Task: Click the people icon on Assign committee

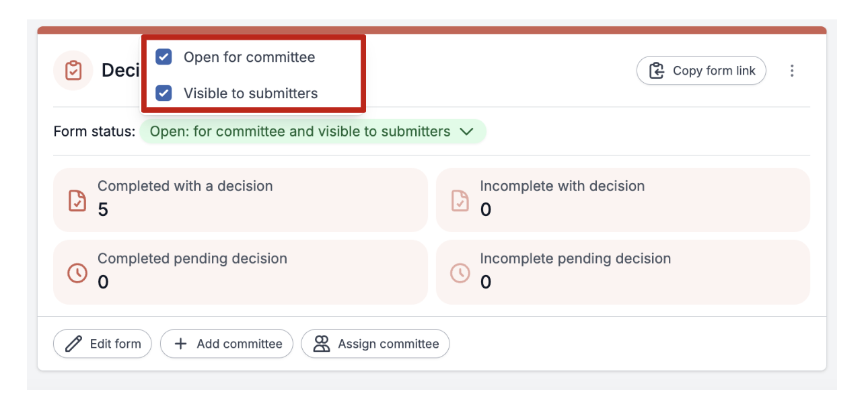Action: pos(322,344)
